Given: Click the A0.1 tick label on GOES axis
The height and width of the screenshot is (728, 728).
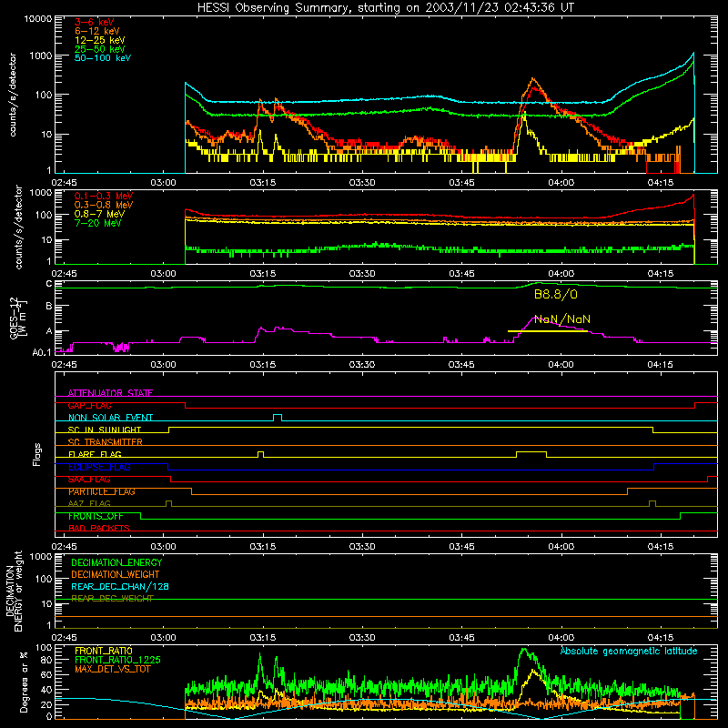Looking at the screenshot, I should click(41, 352).
